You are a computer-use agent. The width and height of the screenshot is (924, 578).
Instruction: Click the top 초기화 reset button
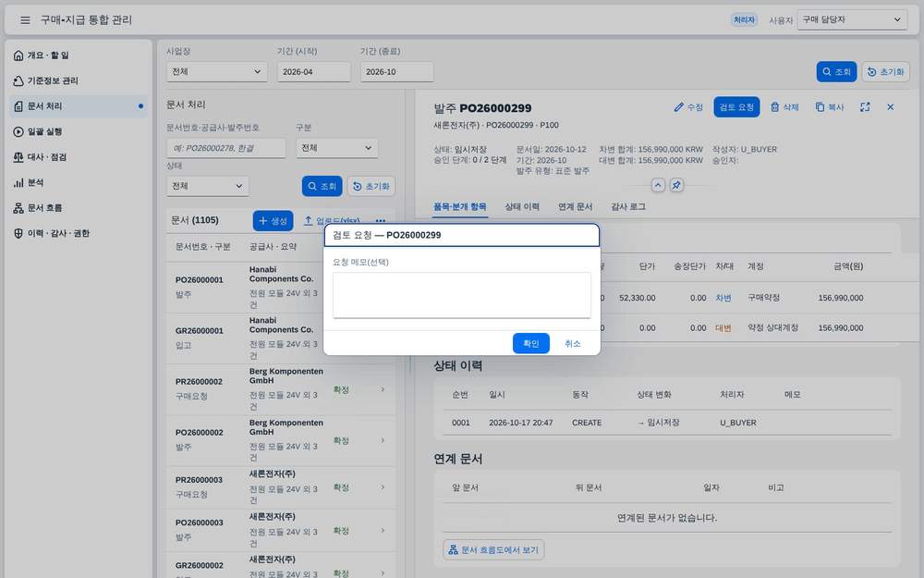tap(886, 71)
